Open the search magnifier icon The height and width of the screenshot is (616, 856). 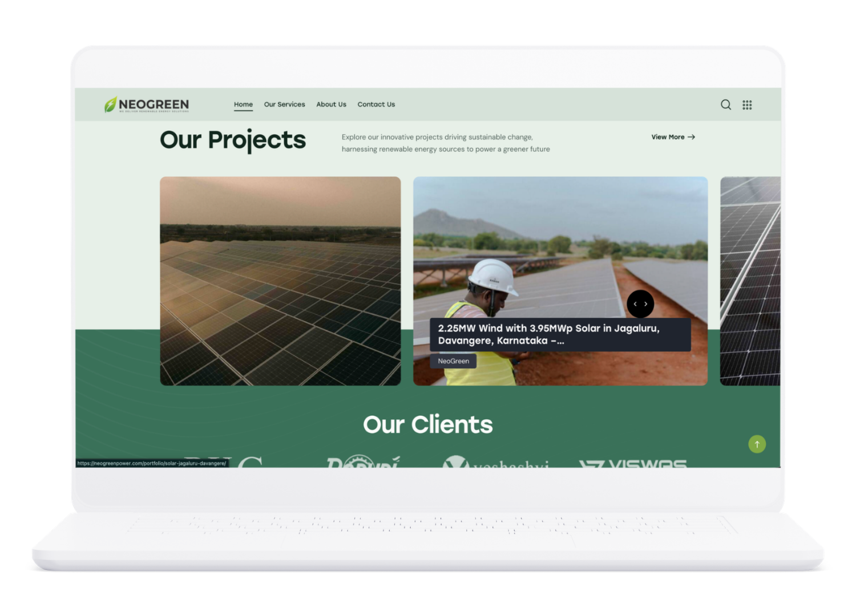pyautogui.click(x=725, y=104)
